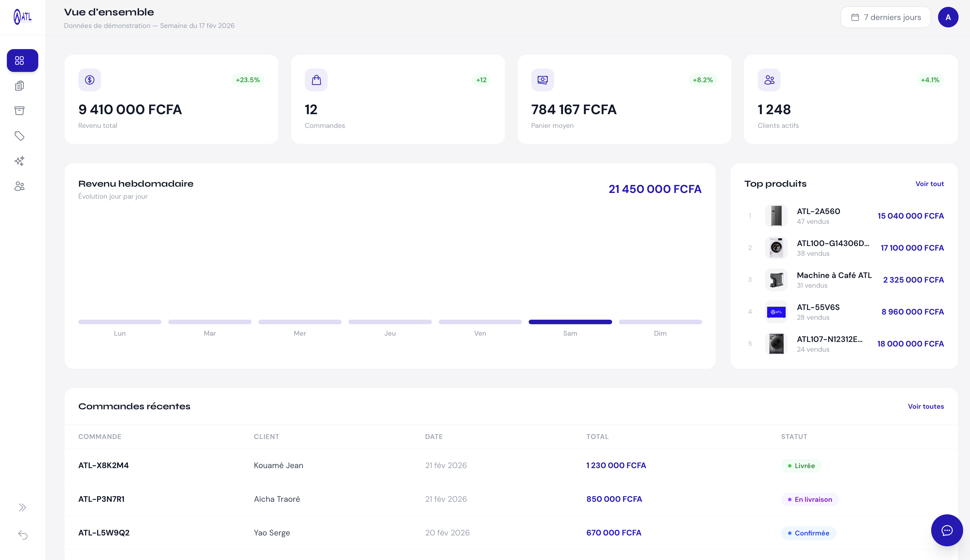The image size is (970, 560).
Task: Expand the sidebar with double chevron
Action: pos(23,507)
